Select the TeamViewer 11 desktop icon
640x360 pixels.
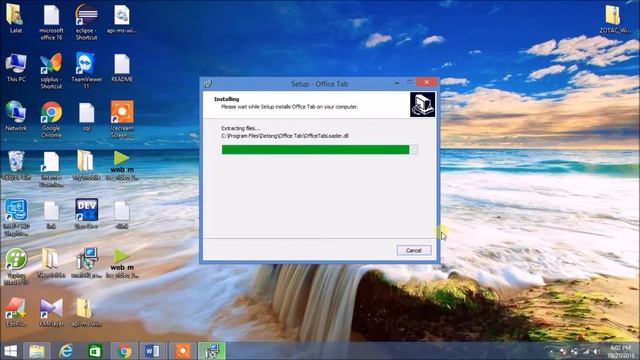point(86,71)
